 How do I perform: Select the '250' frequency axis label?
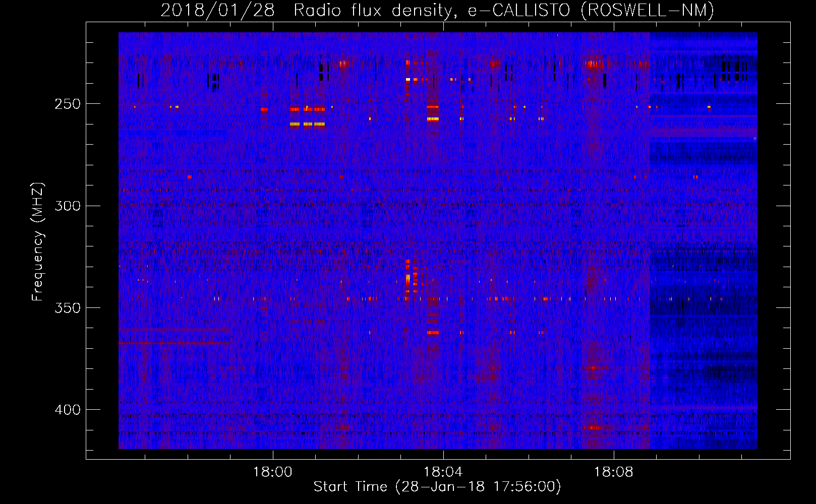coord(67,104)
